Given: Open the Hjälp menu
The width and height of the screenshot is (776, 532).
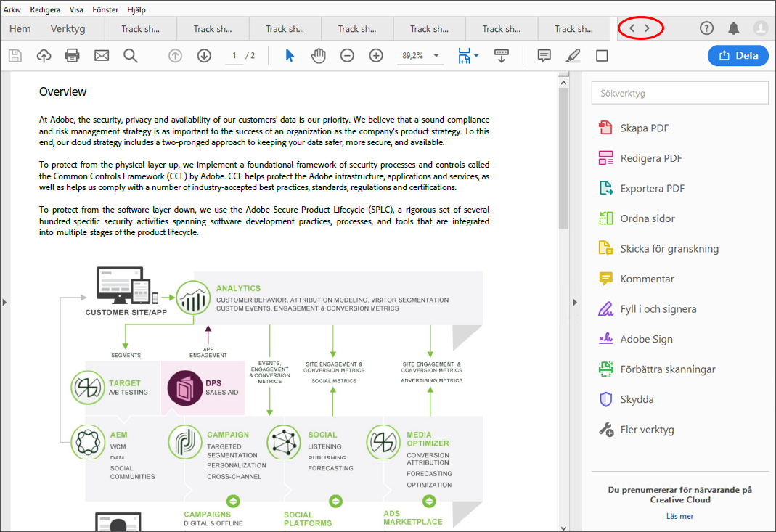Looking at the screenshot, I should tap(136, 9).
